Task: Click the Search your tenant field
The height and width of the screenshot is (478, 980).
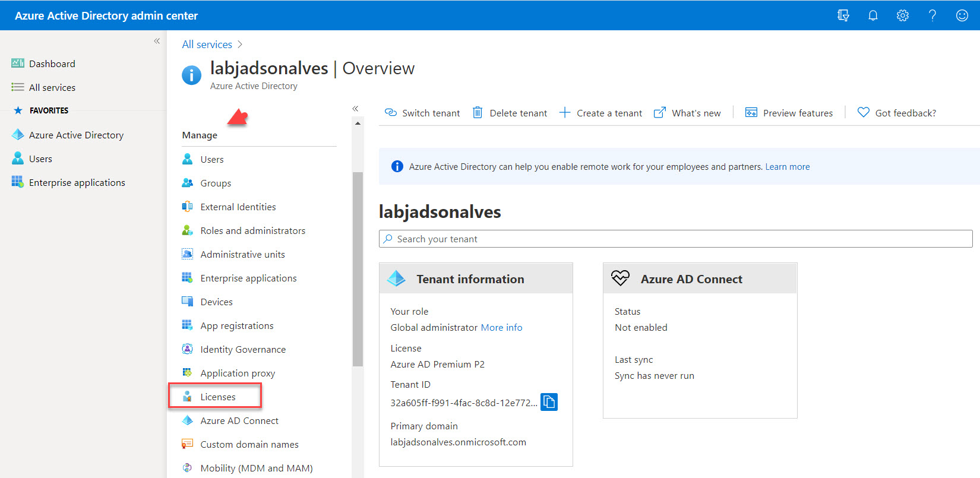Action: coord(675,239)
